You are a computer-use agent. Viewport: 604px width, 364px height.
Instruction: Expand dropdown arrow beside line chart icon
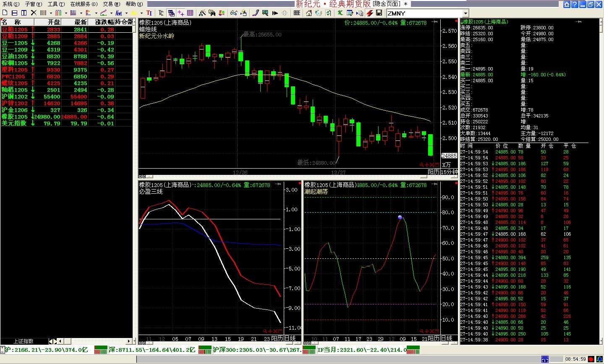111,13
